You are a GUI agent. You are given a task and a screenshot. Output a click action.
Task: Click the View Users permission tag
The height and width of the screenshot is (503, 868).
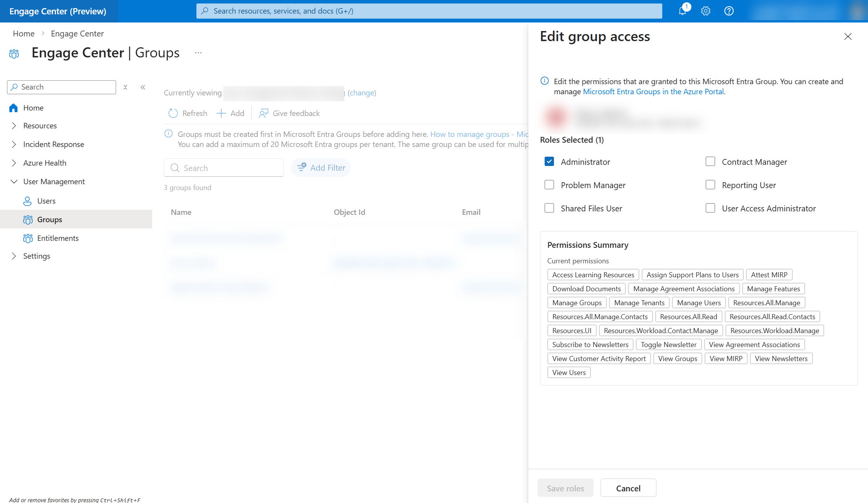pos(569,372)
